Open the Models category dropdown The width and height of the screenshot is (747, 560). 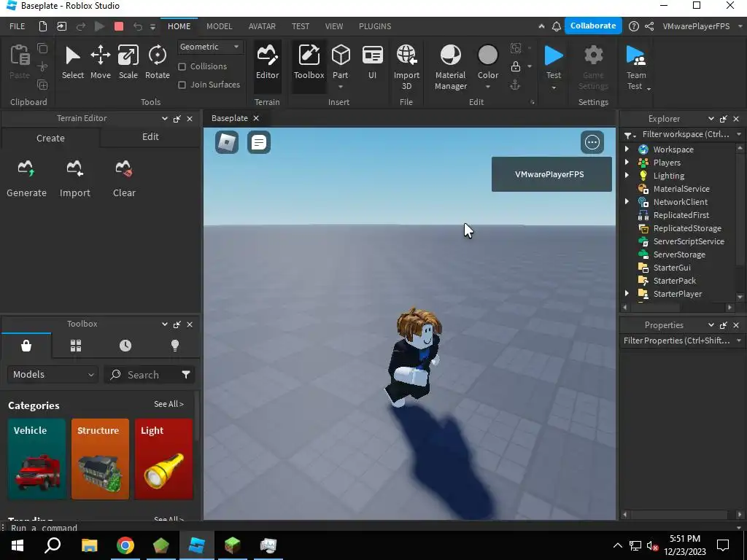pyautogui.click(x=53, y=375)
